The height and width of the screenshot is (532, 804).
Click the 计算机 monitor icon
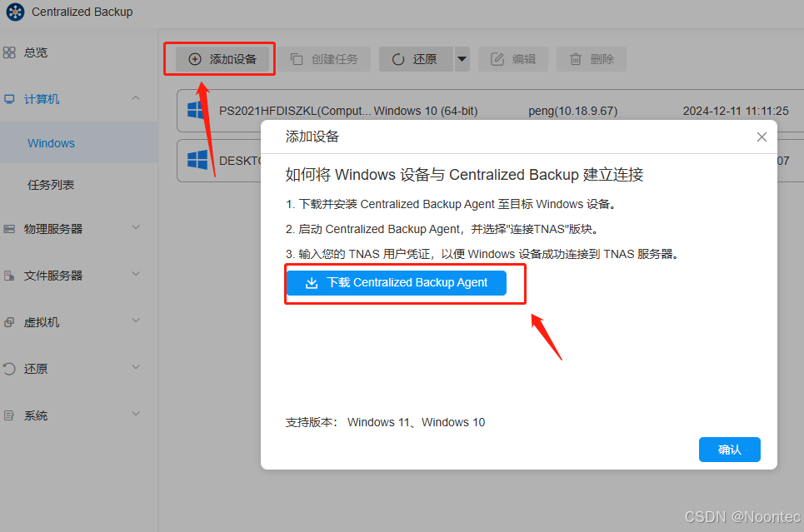coord(9,99)
